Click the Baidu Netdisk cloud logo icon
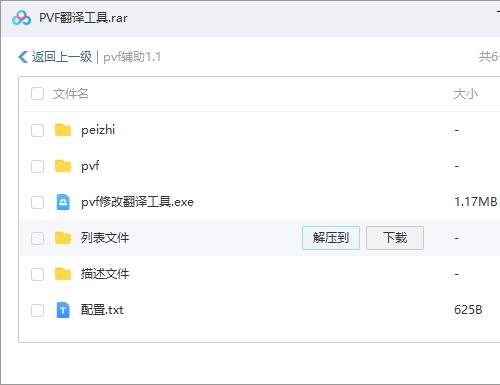500x385 pixels. [x=21, y=18]
